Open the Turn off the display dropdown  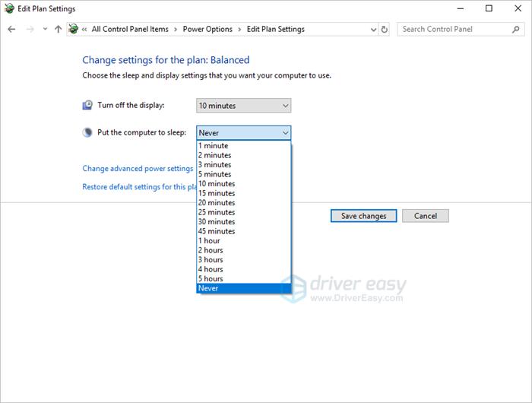click(x=244, y=106)
